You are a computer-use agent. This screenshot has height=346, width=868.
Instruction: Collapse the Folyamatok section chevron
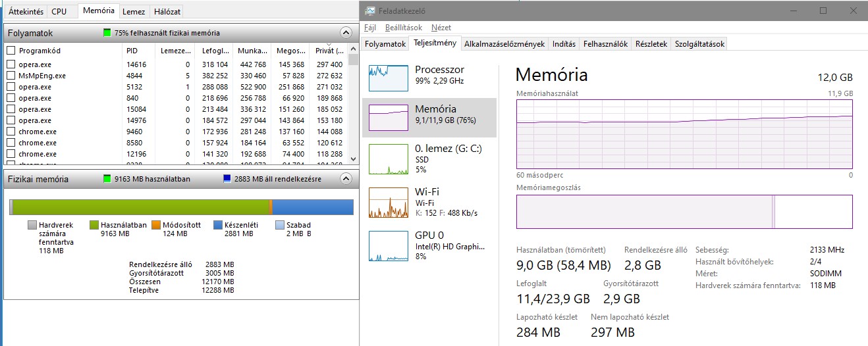[x=346, y=32]
